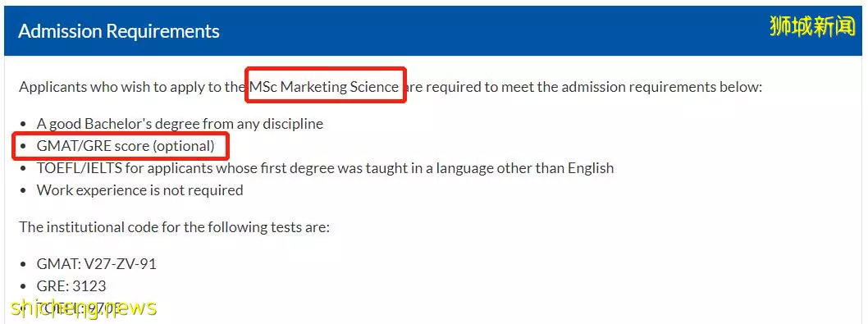Select the highlighted MSc Marketing Science text
Screen dimensions: 868x324
coord(324,87)
